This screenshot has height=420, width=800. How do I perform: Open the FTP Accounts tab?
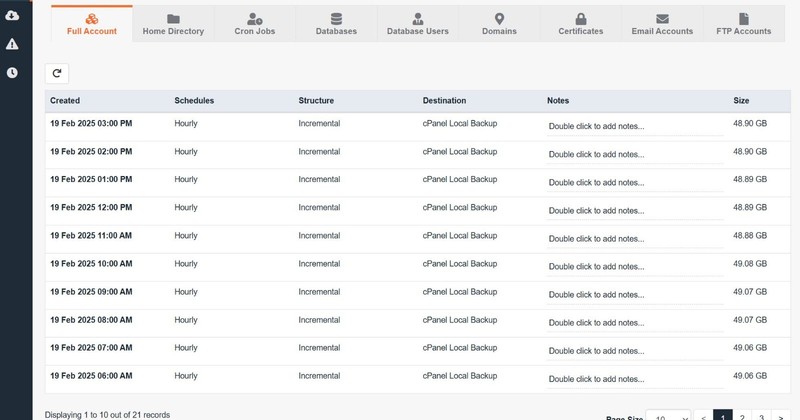744,24
